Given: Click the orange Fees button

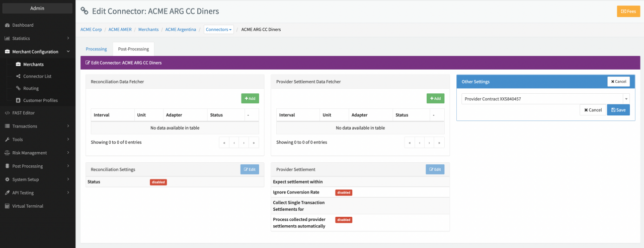Looking at the screenshot, I should 628,11.
